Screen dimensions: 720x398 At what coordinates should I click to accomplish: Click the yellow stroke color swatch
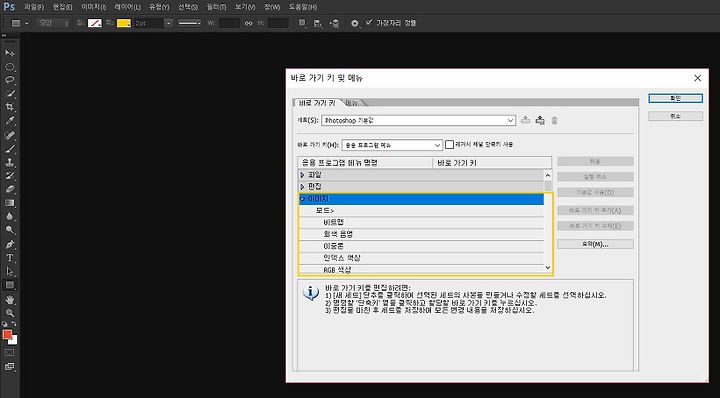[124, 23]
